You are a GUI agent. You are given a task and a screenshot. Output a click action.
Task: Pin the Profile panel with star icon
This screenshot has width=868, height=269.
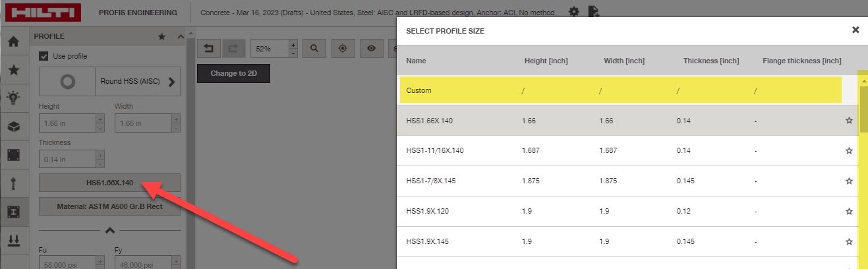pos(161,37)
